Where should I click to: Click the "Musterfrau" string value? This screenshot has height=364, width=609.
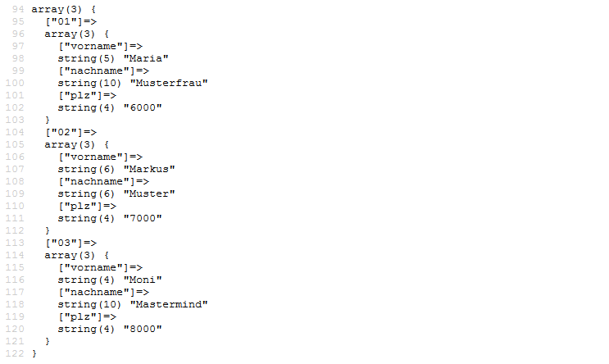tap(169, 83)
